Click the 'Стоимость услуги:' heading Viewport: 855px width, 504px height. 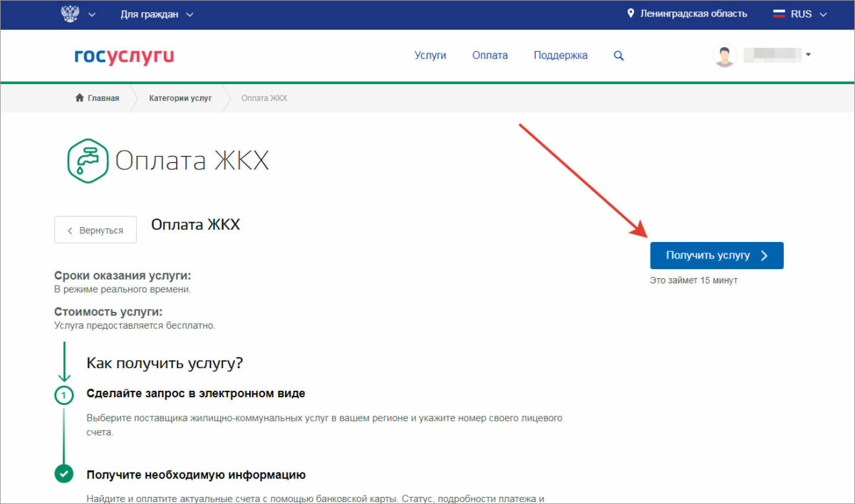click(108, 312)
